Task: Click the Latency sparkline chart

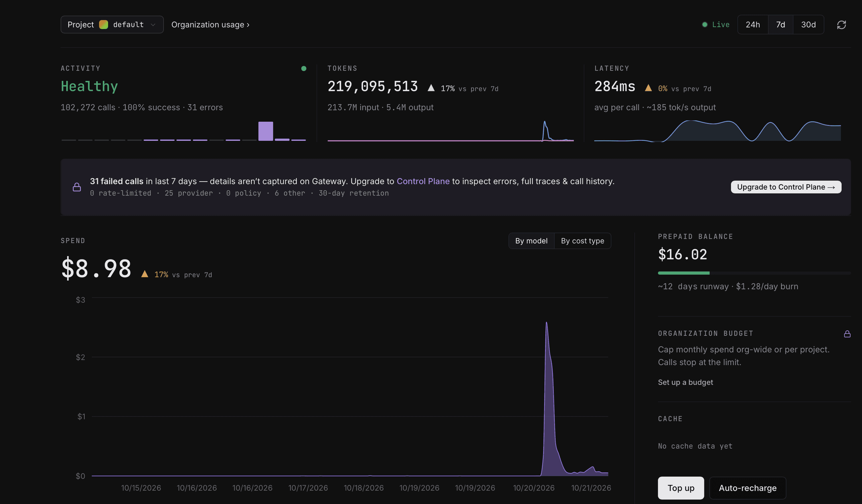Action: click(717, 131)
